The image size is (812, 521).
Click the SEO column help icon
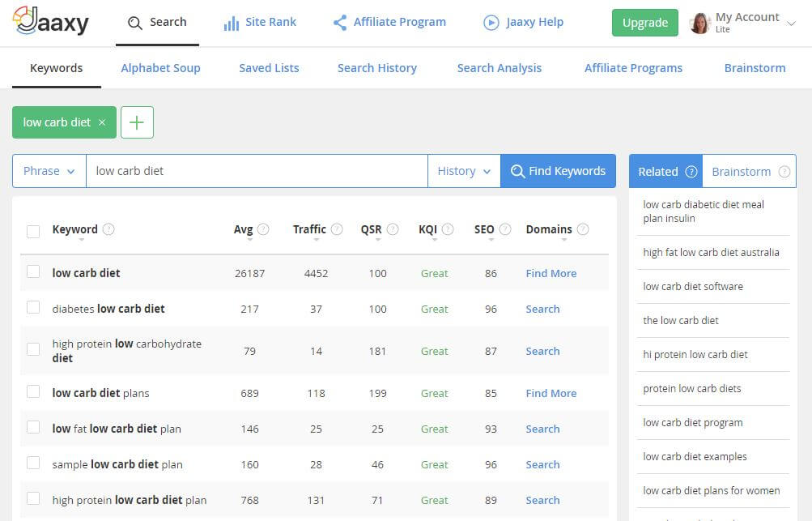click(505, 229)
